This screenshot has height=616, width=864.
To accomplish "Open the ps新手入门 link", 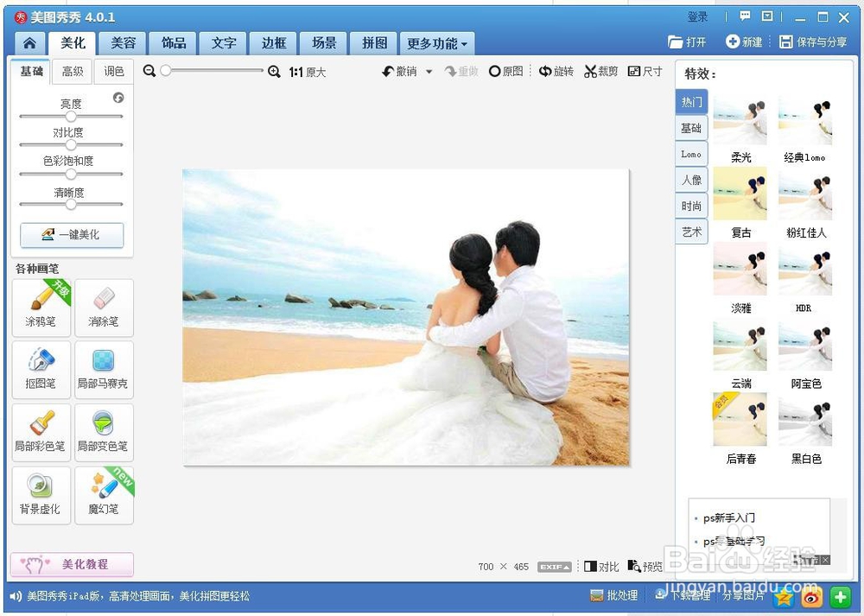I will pos(729,518).
